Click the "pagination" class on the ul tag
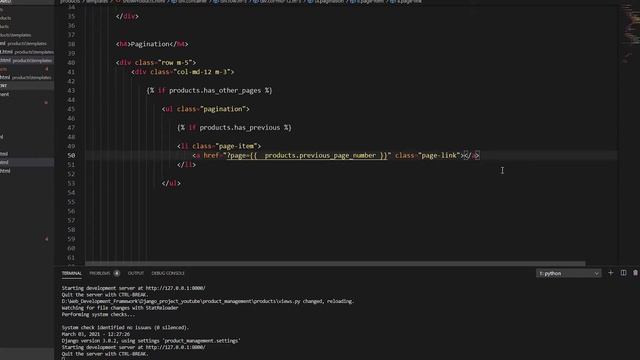The width and height of the screenshot is (640, 360). (x=223, y=109)
